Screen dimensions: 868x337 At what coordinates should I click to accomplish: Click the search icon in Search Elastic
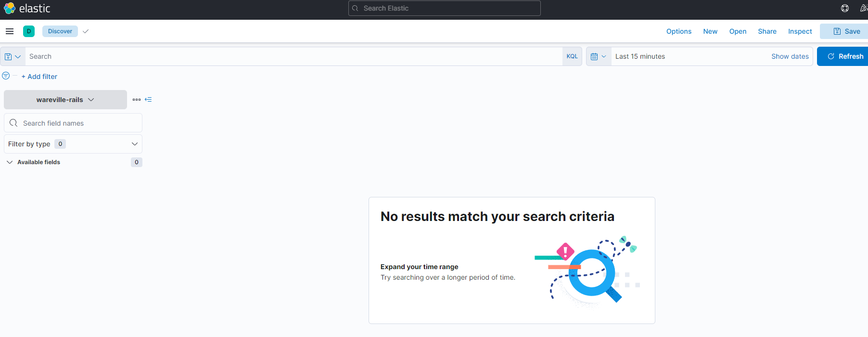click(x=355, y=8)
